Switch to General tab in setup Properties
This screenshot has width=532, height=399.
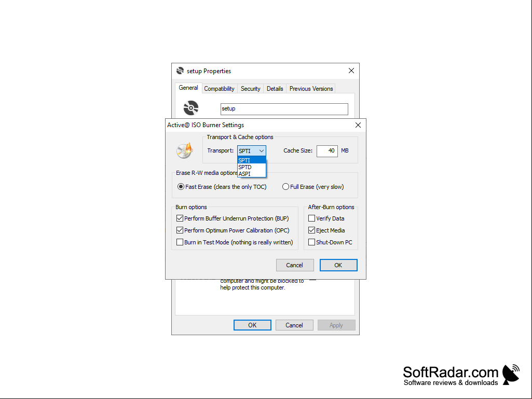tap(188, 88)
